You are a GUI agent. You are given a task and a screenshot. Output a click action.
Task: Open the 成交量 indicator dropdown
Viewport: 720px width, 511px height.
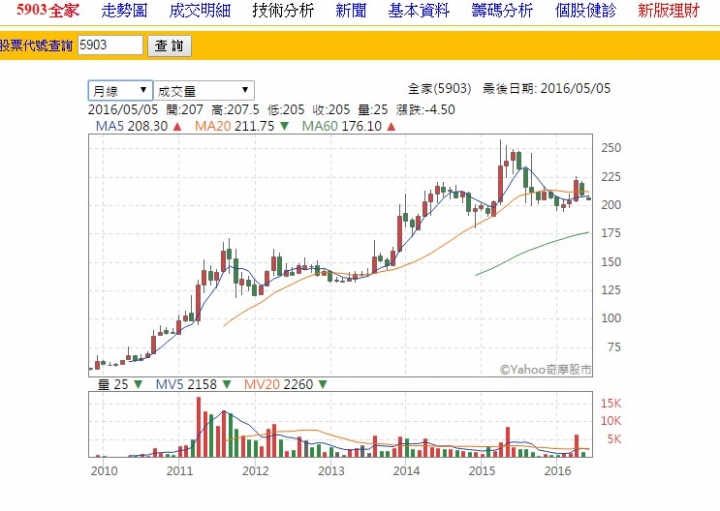coord(203,90)
